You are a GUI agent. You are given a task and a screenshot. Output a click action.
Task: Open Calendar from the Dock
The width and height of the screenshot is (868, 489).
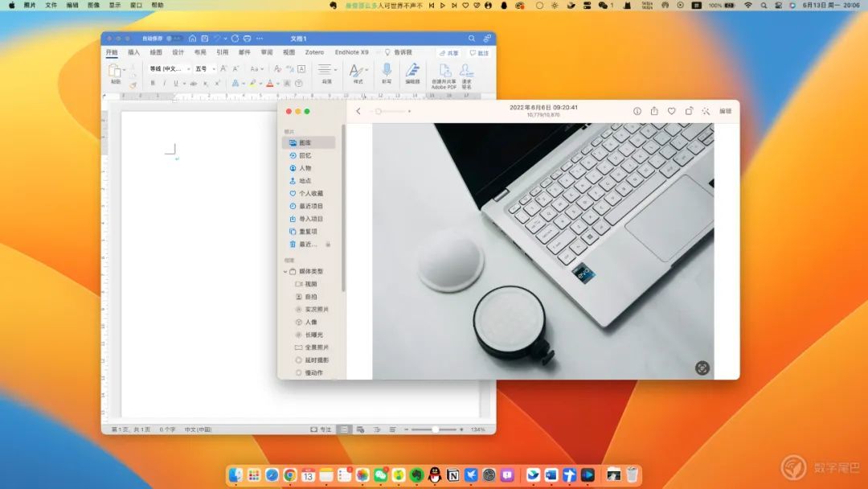tap(309, 475)
